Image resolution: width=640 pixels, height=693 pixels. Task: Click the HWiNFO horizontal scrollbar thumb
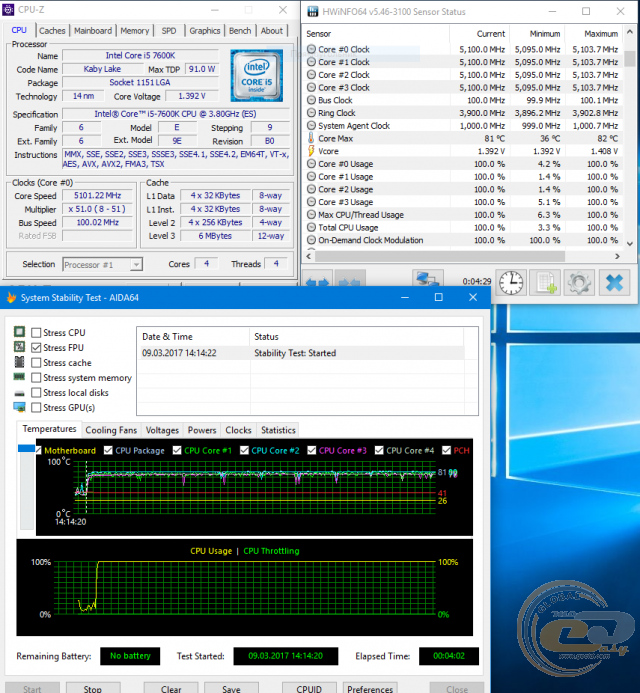440,256
